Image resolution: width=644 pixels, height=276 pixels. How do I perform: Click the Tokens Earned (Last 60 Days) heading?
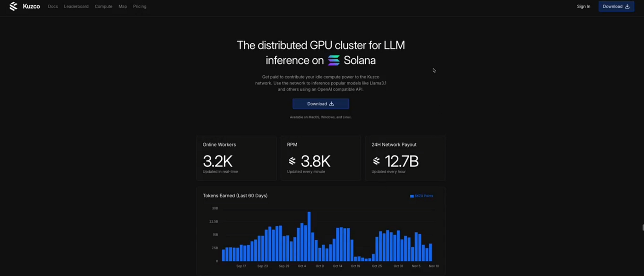click(x=235, y=196)
